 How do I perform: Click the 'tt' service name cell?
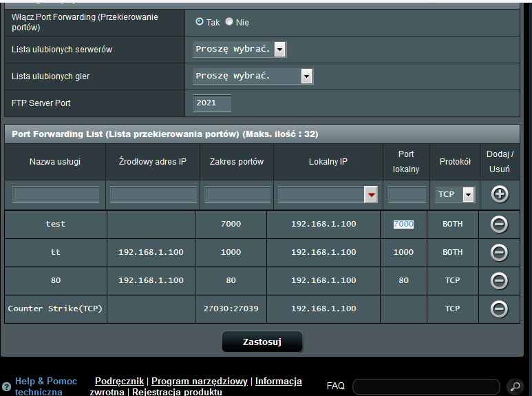point(56,252)
